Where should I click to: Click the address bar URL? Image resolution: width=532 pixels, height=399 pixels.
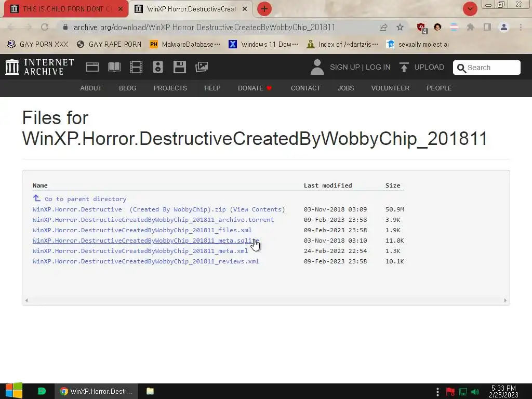(x=204, y=27)
